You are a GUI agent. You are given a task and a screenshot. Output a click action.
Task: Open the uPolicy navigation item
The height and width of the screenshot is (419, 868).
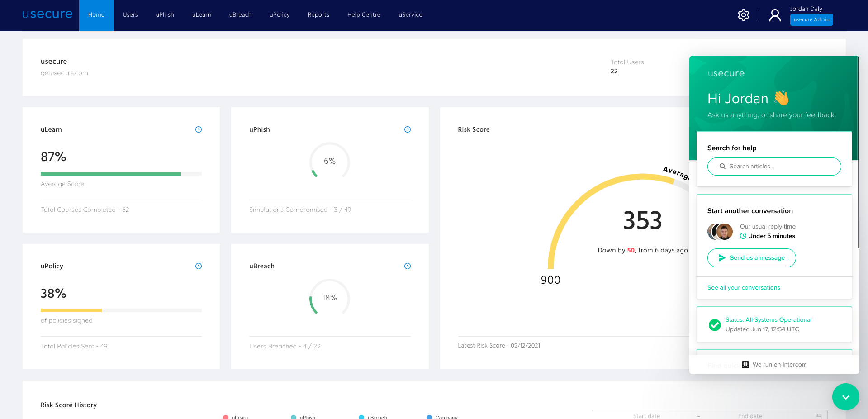[280, 15]
